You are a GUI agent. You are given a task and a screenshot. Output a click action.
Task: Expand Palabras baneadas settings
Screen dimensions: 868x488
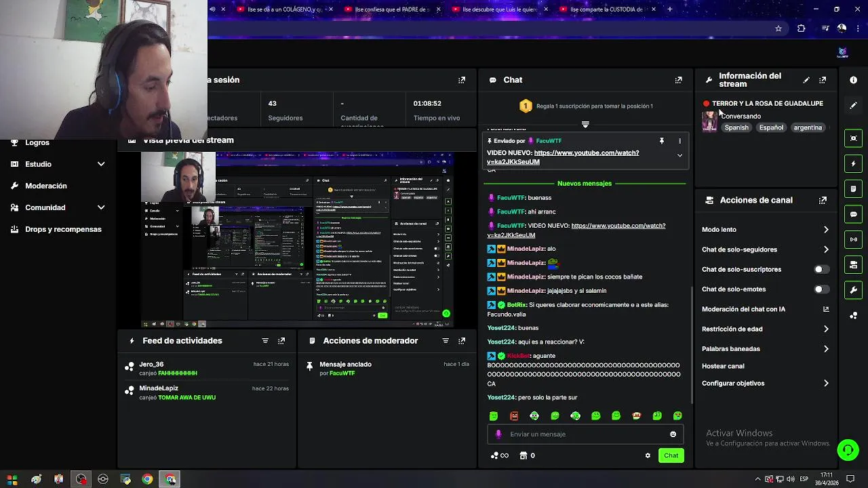pos(826,349)
